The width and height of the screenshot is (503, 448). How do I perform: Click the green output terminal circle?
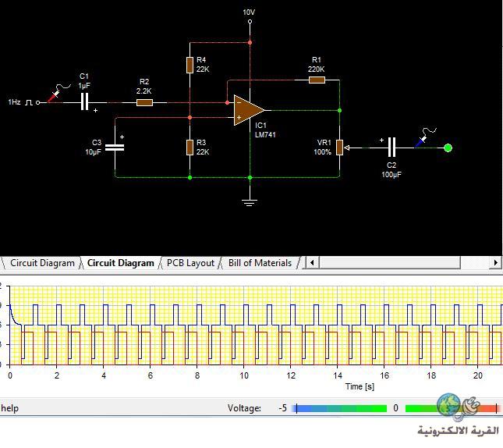point(448,148)
